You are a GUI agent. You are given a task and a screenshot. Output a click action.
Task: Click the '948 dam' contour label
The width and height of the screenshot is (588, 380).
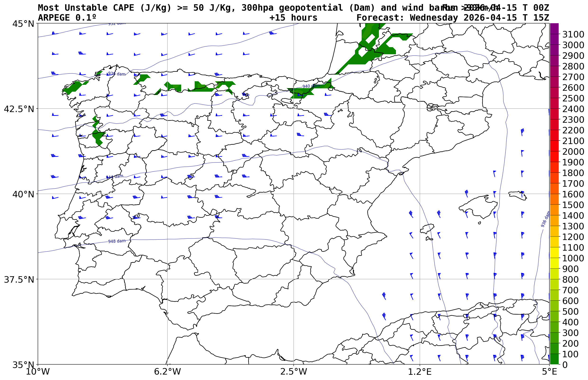117,241
